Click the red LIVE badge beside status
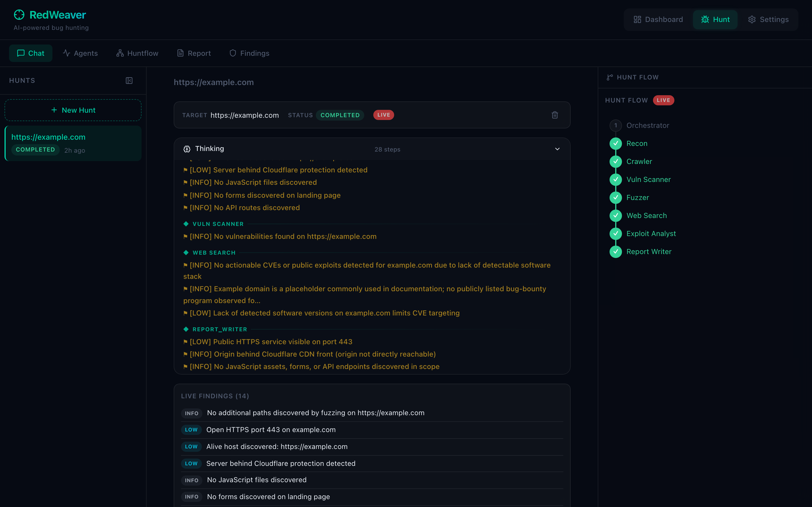 tap(383, 115)
